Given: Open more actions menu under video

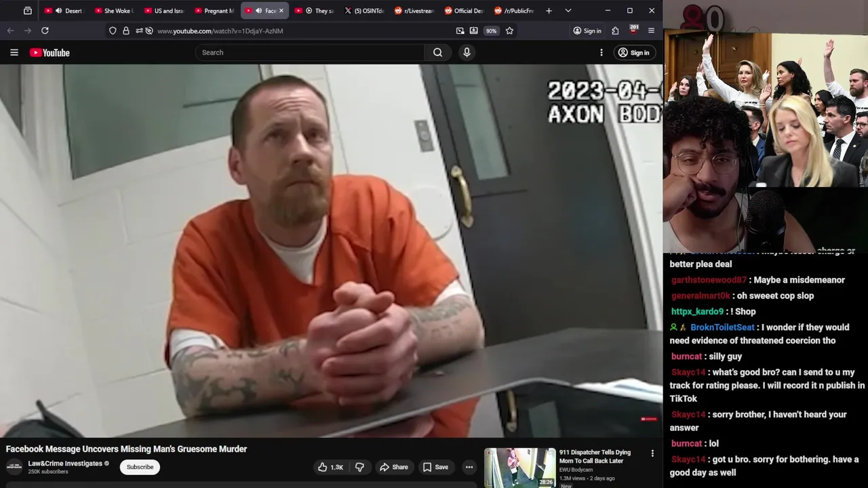Looking at the screenshot, I should point(469,467).
